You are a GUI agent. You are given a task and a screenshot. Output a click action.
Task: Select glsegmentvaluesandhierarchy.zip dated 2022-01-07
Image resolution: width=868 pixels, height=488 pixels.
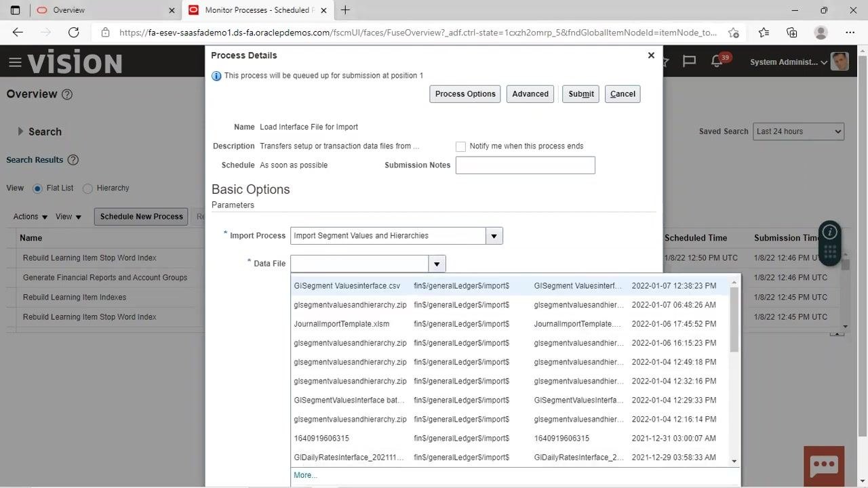click(509, 305)
